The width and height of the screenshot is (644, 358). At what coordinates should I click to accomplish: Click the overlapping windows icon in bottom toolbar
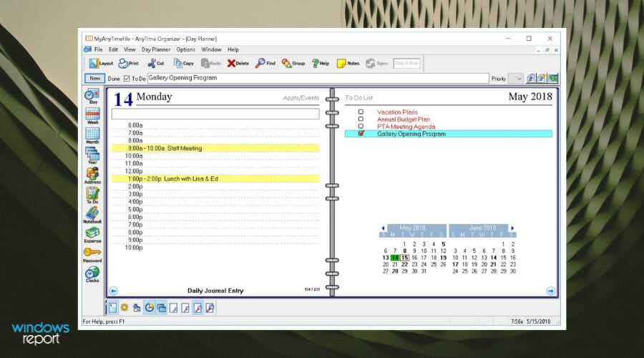coord(162,307)
